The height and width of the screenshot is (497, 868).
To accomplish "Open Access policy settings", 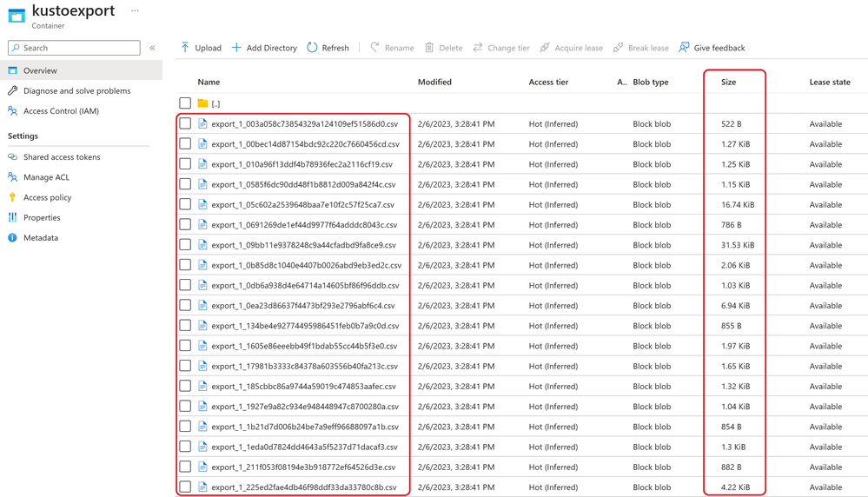I will 48,197.
